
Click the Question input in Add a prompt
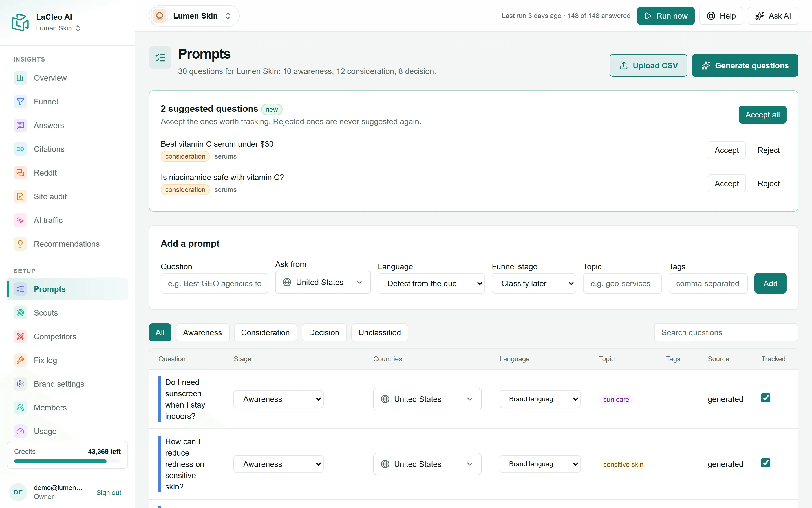tap(214, 283)
